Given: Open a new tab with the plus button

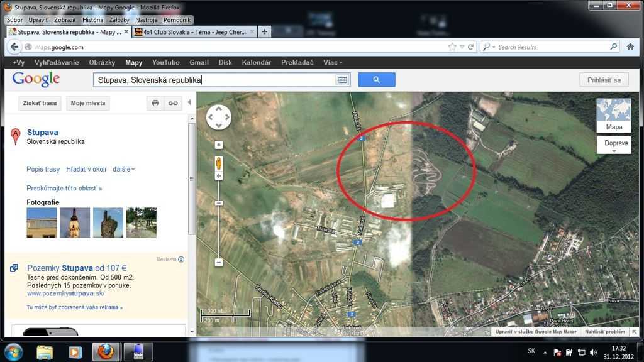Looking at the screenshot, I should click(x=265, y=31).
